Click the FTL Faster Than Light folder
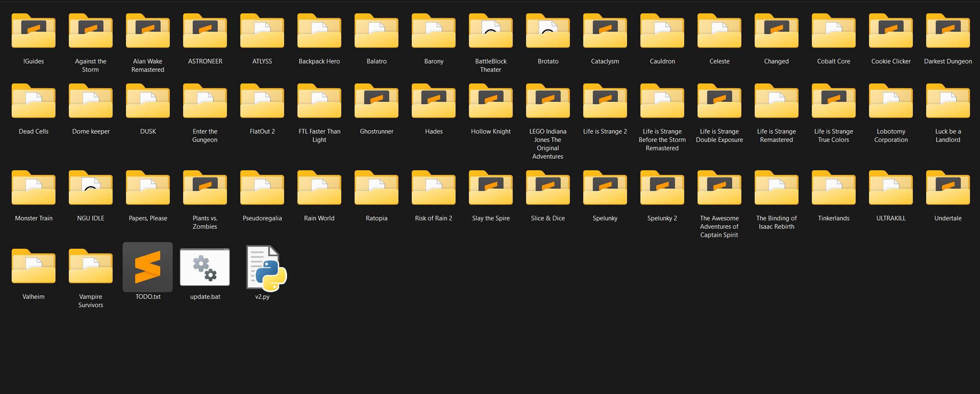The height and width of the screenshot is (394, 980). tap(319, 101)
